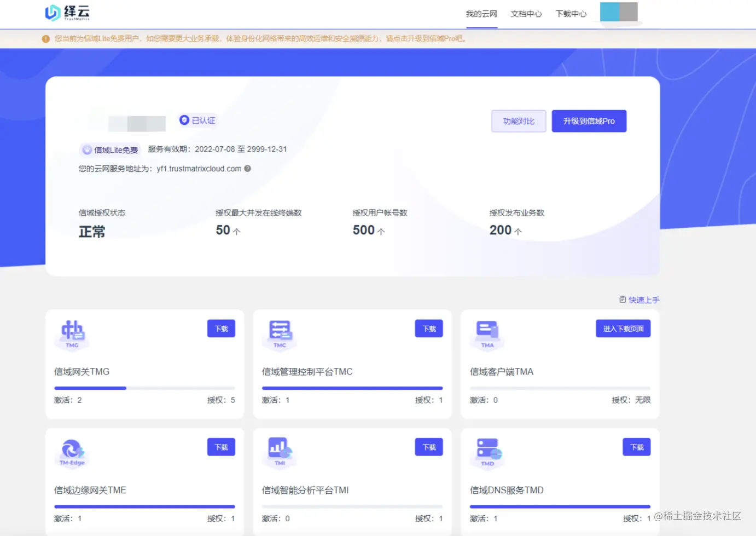Click the help icon beside service address
756x536 pixels.
click(248, 169)
